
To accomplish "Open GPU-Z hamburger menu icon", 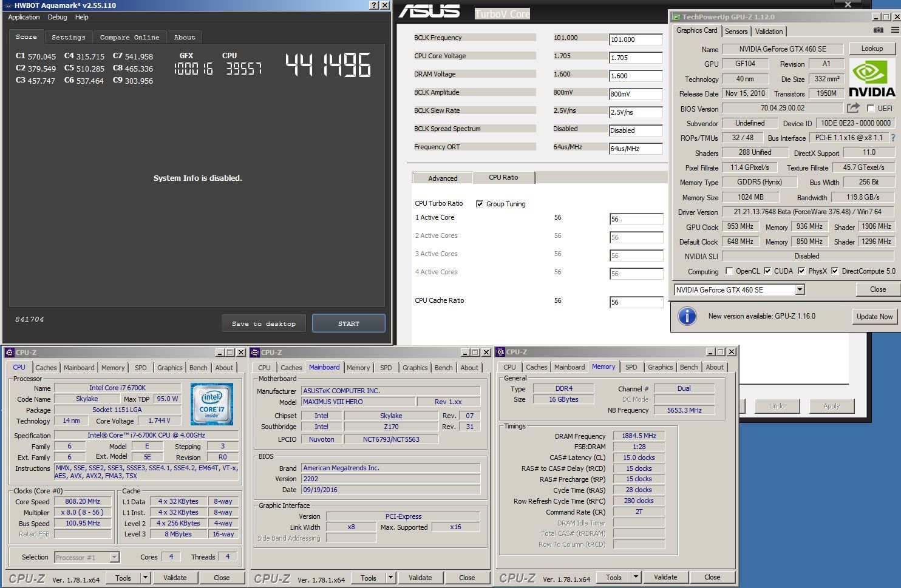I will tap(895, 30).
